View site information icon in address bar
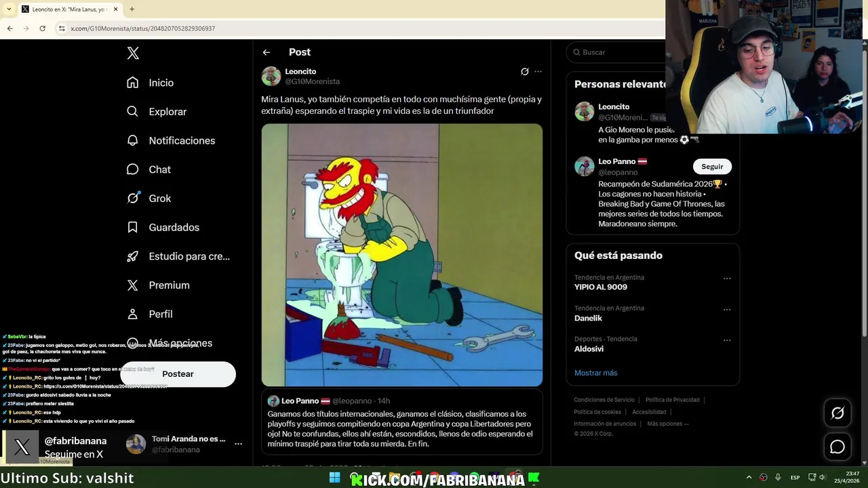 [x=62, y=28]
